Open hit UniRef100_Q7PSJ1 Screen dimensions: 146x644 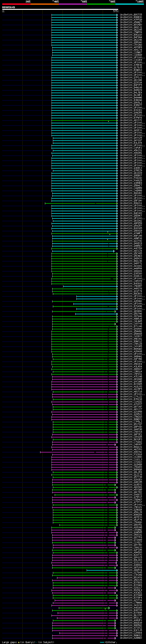pyautogui.click(x=131, y=77)
